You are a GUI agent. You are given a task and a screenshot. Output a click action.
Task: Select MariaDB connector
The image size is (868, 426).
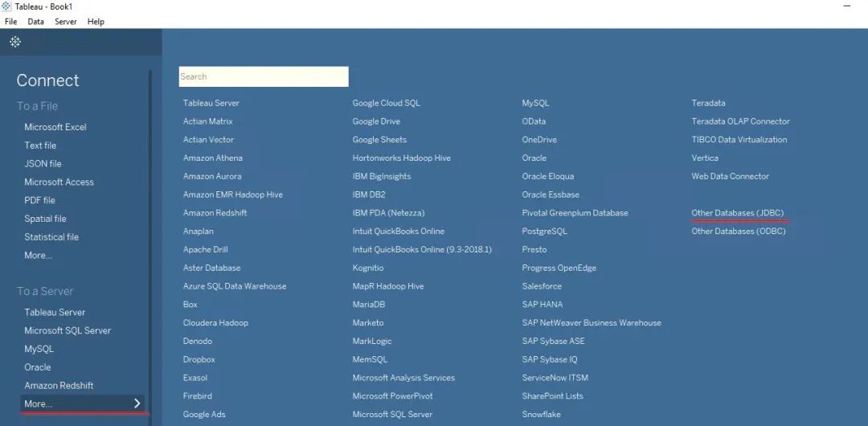click(369, 304)
